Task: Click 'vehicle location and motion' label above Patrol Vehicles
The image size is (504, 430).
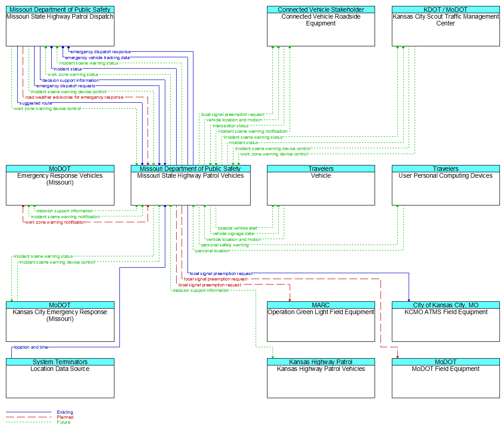Action: coord(234,120)
